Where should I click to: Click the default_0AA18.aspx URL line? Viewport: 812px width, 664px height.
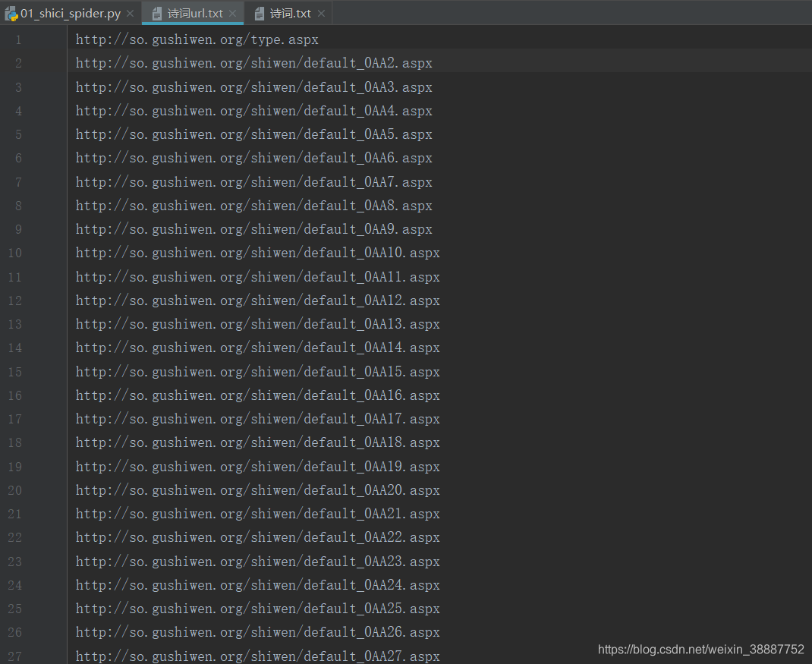tap(258, 443)
